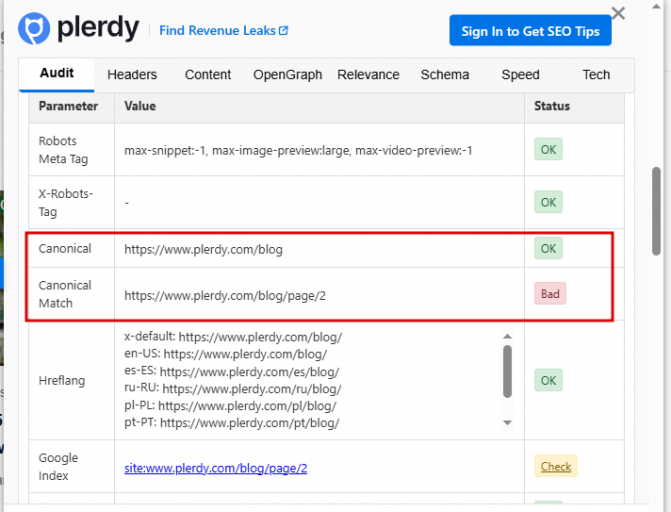The image size is (671, 512).
Task: Switch to the Tech tab
Action: point(596,75)
